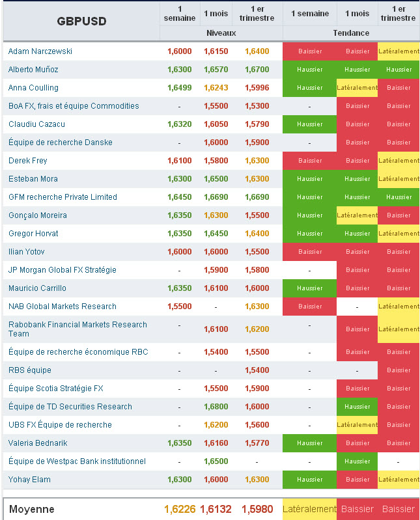Open Valeria Bednarik link

(38, 443)
